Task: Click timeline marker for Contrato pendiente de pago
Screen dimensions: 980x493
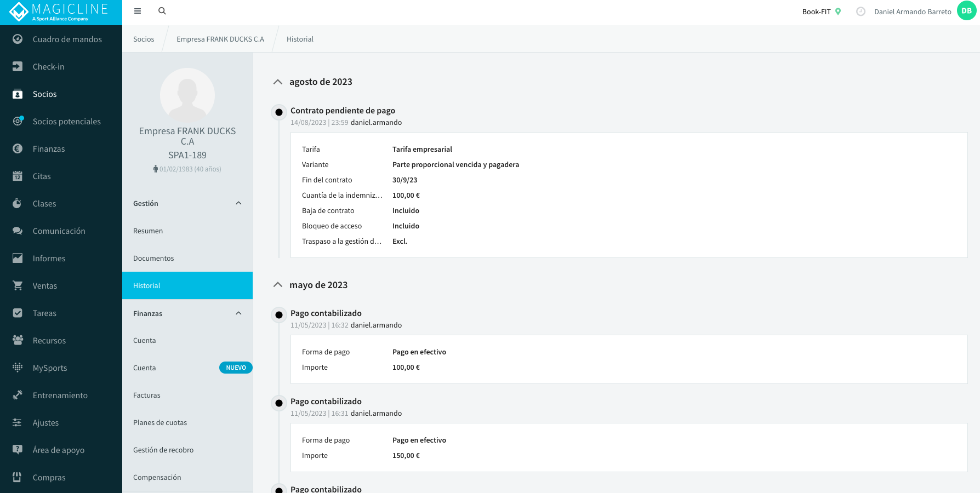Action: [x=279, y=112]
